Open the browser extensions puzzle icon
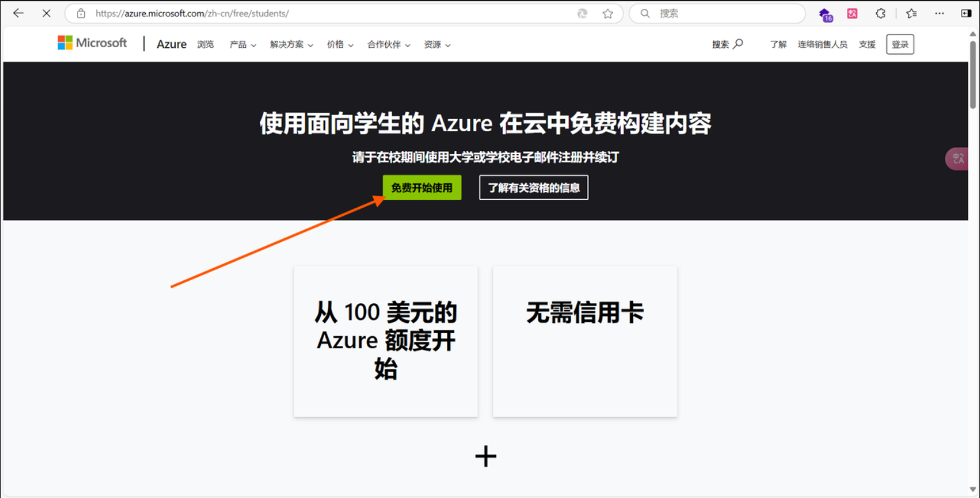The image size is (980, 498). click(881, 13)
